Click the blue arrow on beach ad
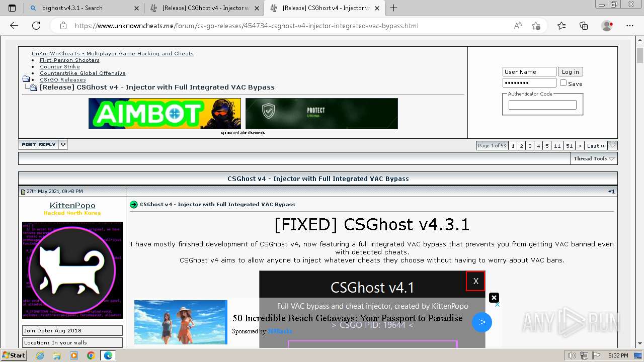Image resolution: width=644 pixels, height=362 pixels. [x=481, y=322]
